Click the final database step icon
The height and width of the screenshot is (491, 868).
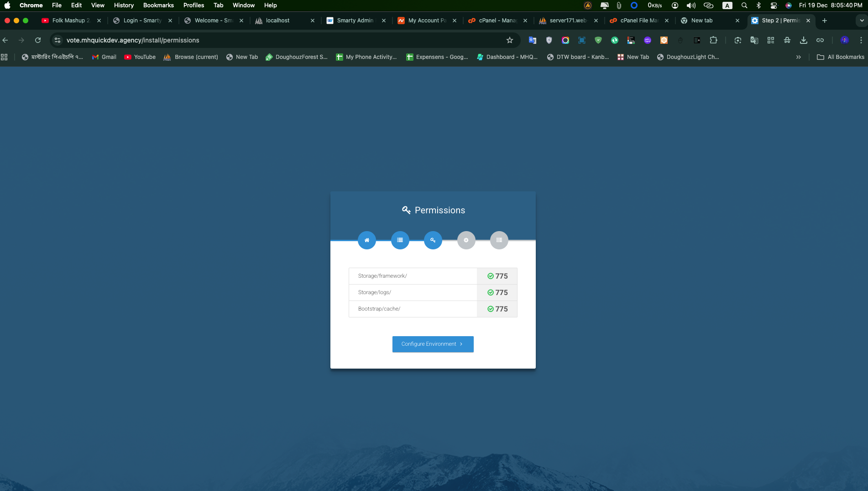[499, 240]
